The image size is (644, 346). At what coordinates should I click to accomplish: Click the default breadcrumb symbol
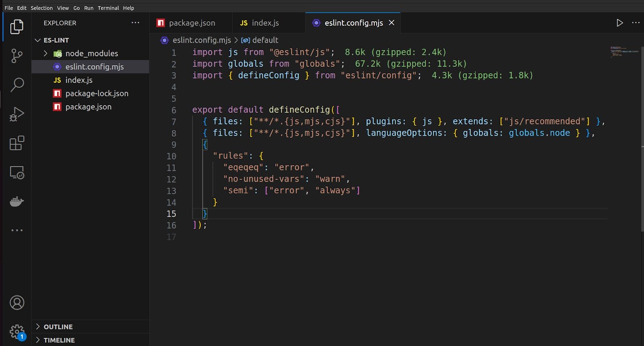coord(264,40)
